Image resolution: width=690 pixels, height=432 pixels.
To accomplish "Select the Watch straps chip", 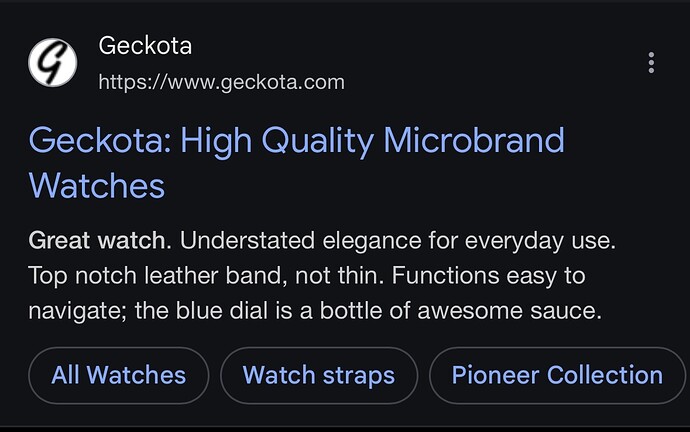I will [319, 375].
